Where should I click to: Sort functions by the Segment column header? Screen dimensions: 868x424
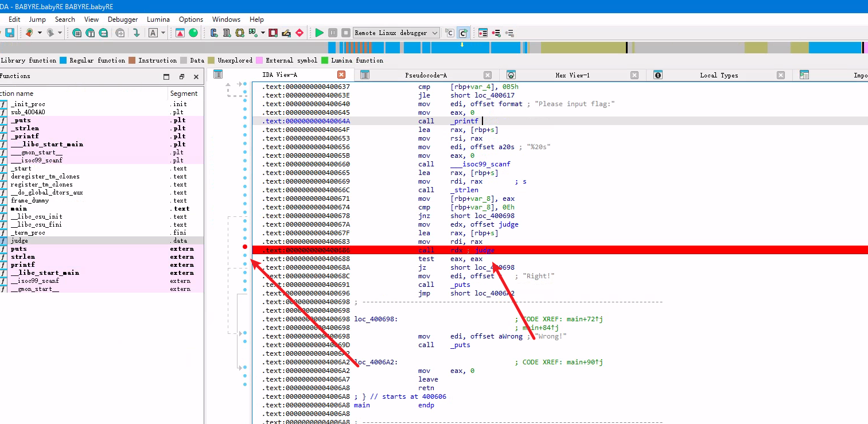coord(184,94)
